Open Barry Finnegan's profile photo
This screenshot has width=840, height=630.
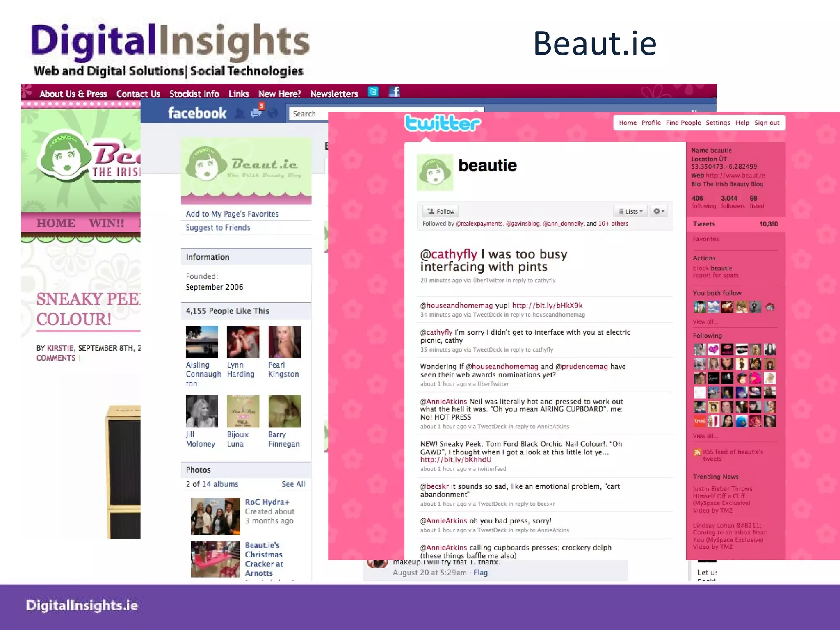(x=285, y=411)
